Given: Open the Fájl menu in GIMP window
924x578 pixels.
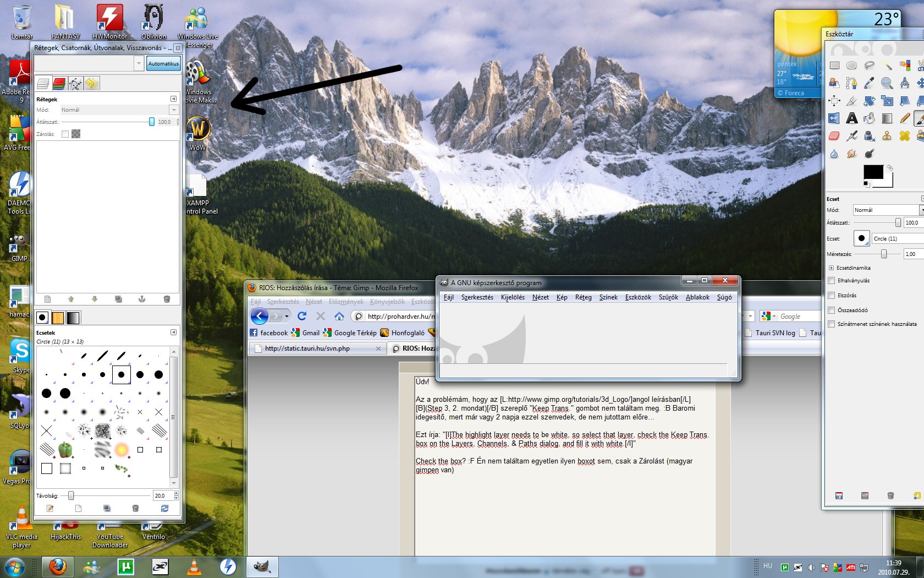Looking at the screenshot, I should coord(449,297).
